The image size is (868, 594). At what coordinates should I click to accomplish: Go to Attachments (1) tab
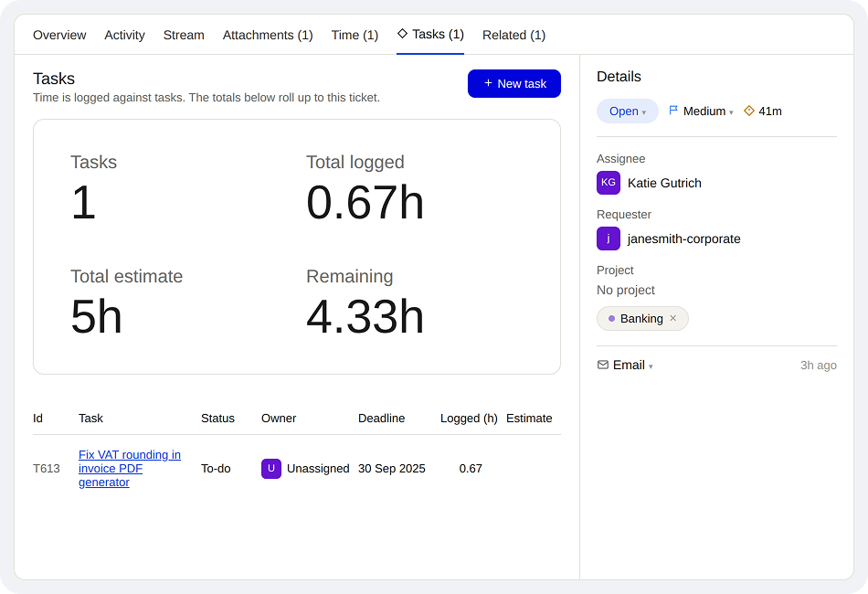click(x=268, y=35)
